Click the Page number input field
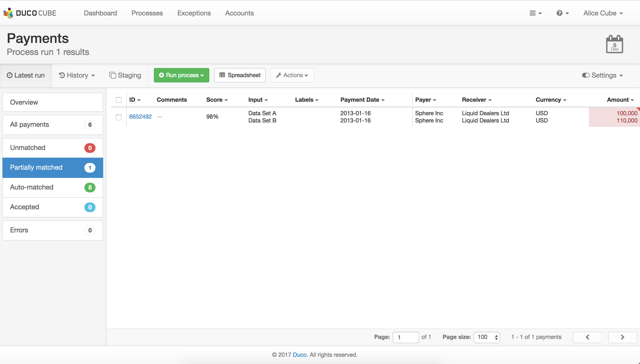 (x=405, y=337)
